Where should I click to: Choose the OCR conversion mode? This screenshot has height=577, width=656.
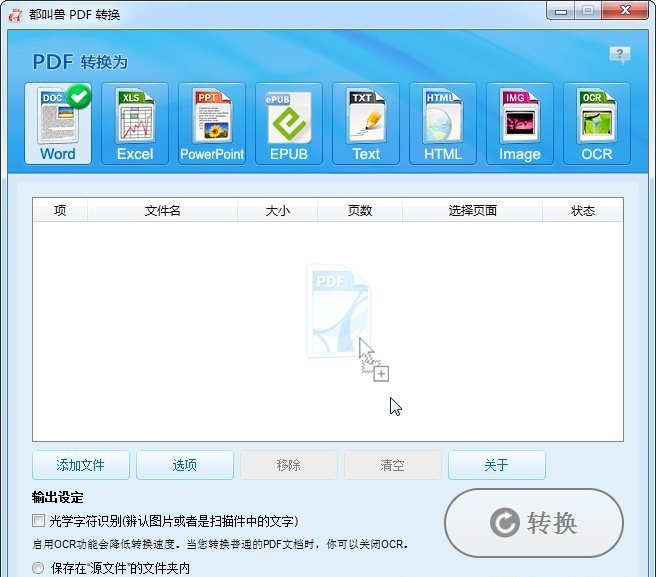coord(597,124)
